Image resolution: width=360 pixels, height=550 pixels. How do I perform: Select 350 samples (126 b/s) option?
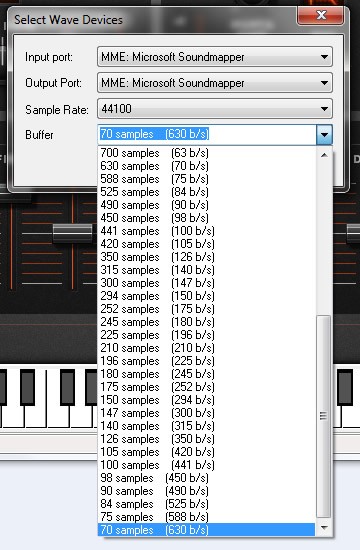coord(206,257)
